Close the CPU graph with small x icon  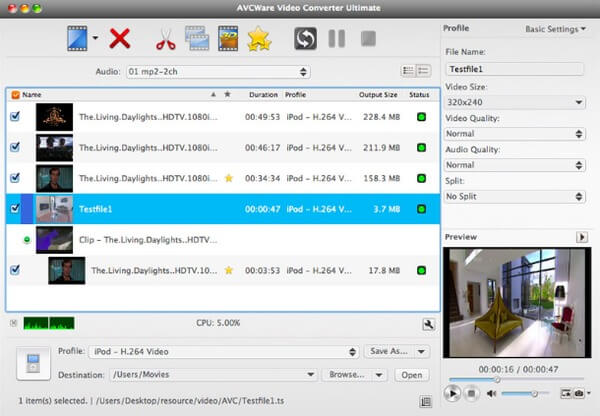coord(14,323)
